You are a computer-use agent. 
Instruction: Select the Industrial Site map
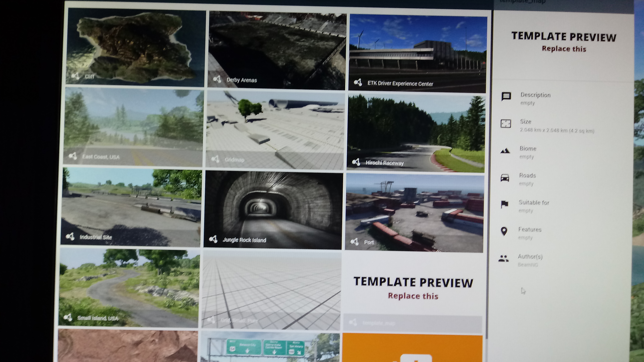point(131,207)
